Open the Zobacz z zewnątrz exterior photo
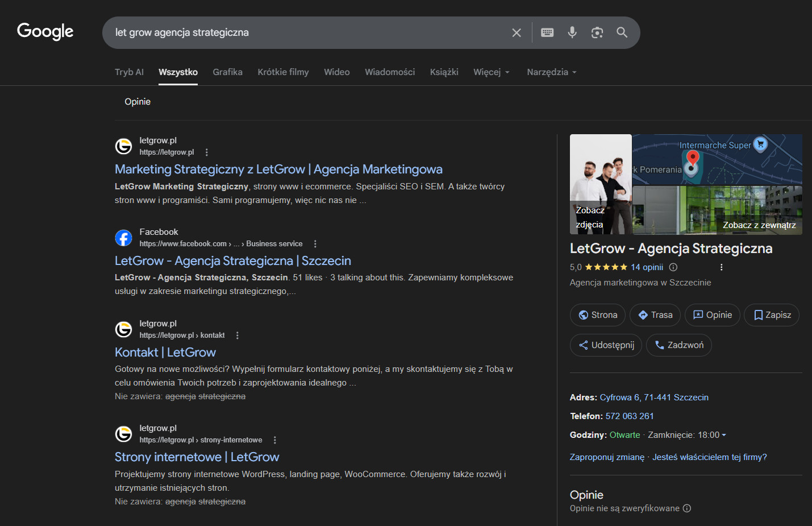This screenshot has width=812, height=526. [759, 225]
